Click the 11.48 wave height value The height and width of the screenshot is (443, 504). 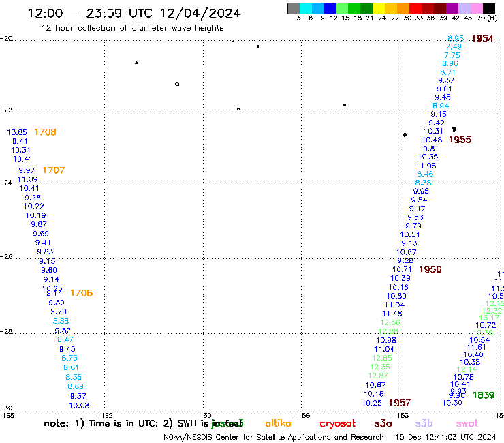pos(392,314)
